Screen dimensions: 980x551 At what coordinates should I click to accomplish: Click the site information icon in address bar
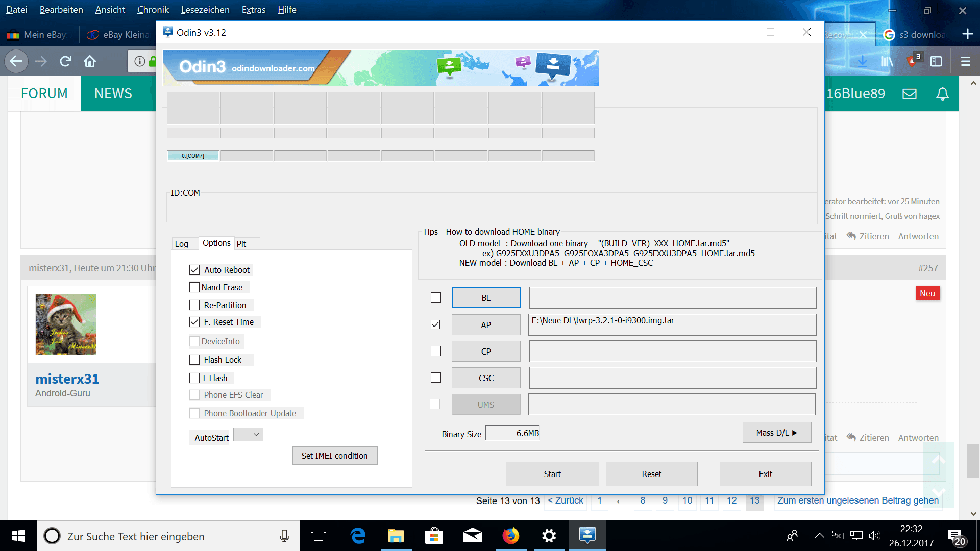(x=139, y=62)
